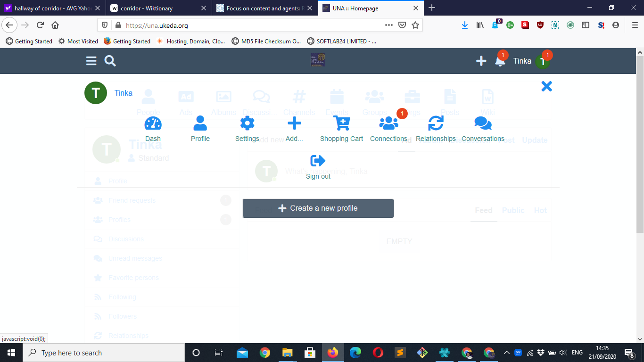
Task: Close the account menu overlay with X
Action: pyautogui.click(x=546, y=86)
